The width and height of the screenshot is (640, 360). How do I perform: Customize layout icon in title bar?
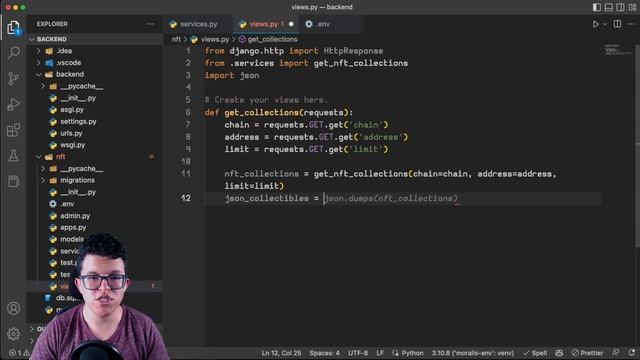coord(632,7)
